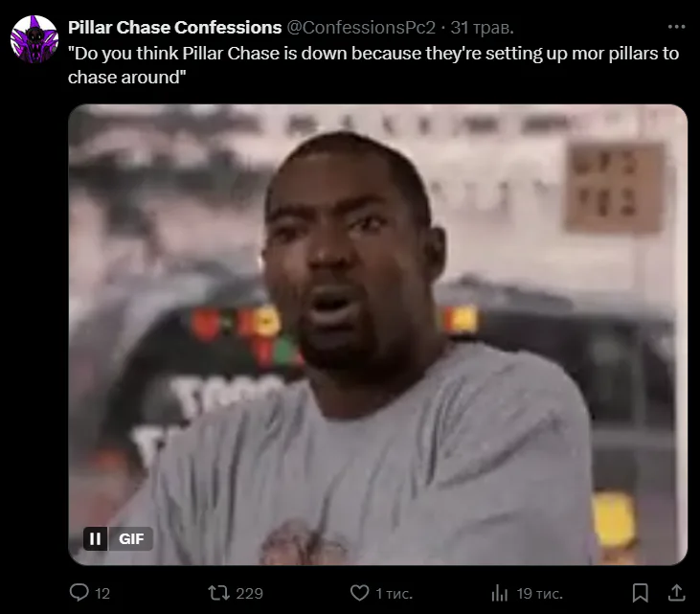Viewport: 700px width, 614px height.
Task: Click the 229 reposts count
Action: click(x=249, y=594)
